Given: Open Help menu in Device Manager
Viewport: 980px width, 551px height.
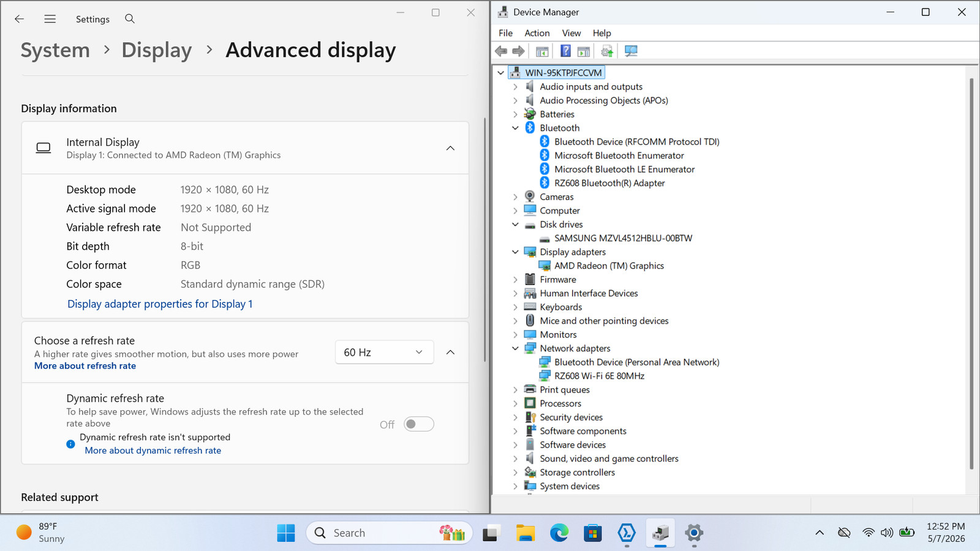Looking at the screenshot, I should coord(602,33).
